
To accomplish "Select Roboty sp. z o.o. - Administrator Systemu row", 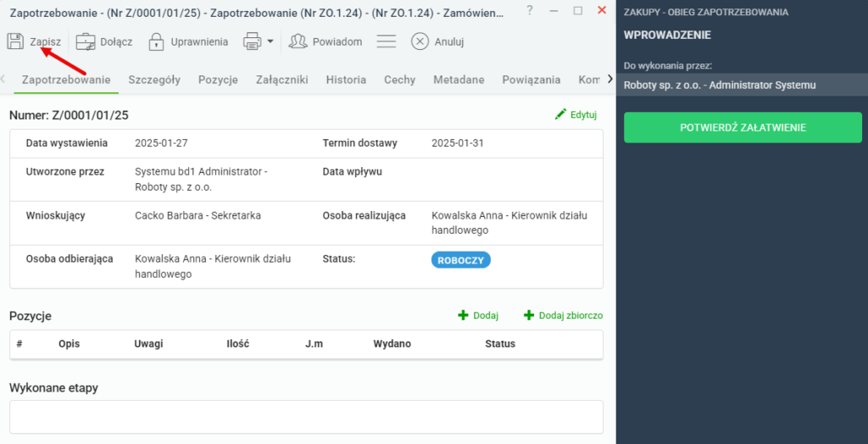I will 742,86.
